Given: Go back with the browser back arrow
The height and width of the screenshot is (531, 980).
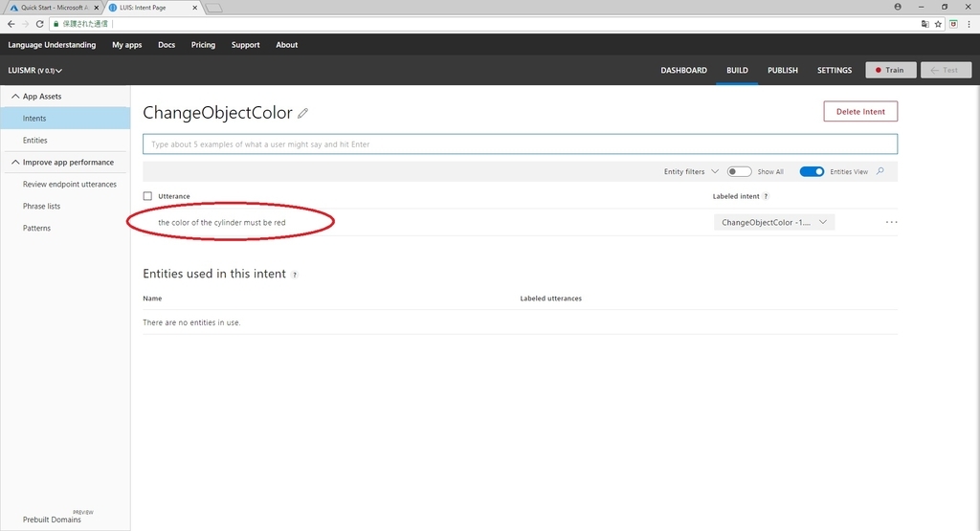Looking at the screenshot, I should [11, 24].
